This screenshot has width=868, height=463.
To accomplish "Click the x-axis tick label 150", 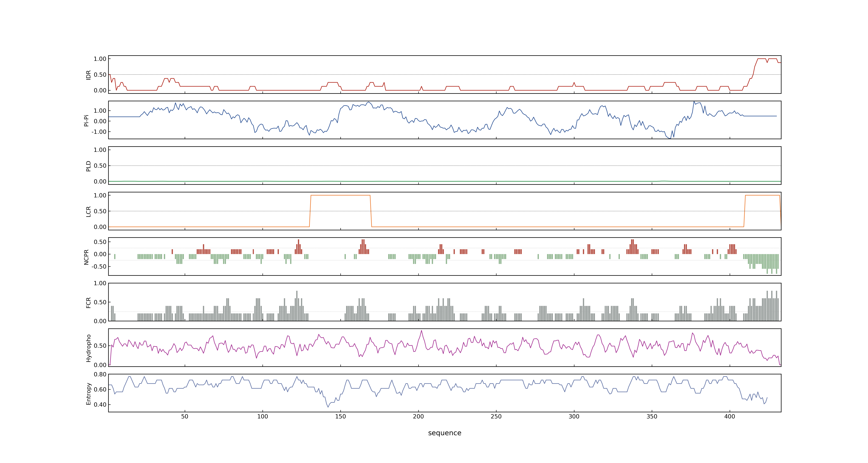I will [x=340, y=416].
